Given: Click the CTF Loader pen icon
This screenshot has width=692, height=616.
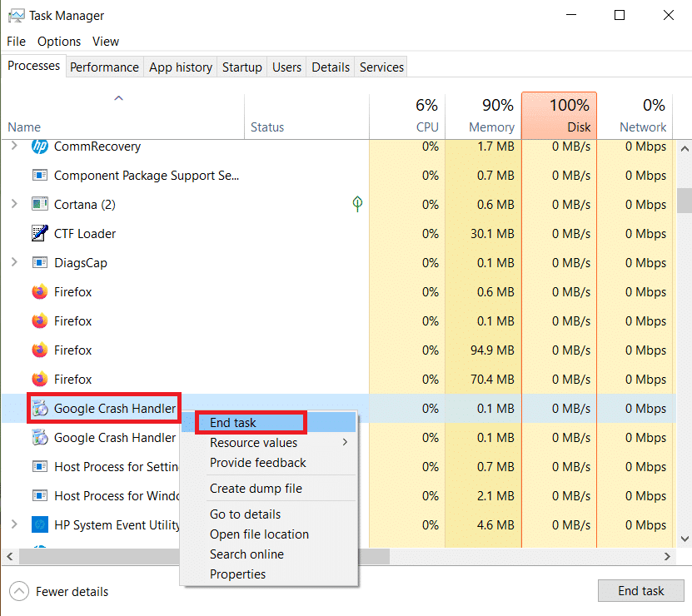Looking at the screenshot, I should [x=39, y=234].
